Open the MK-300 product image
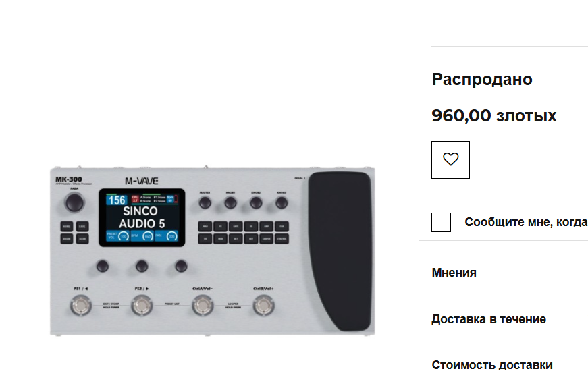 pyautogui.click(x=212, y=250)
